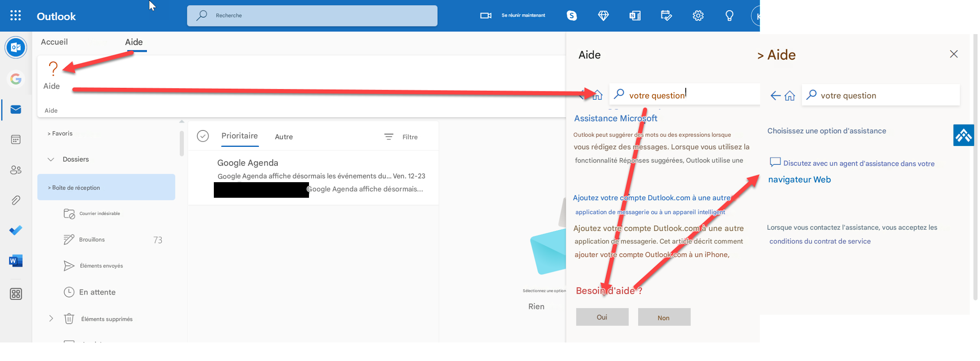The image size is (980, 361).
Task: Open the Brouillons folder
Action: pos(92,240)
